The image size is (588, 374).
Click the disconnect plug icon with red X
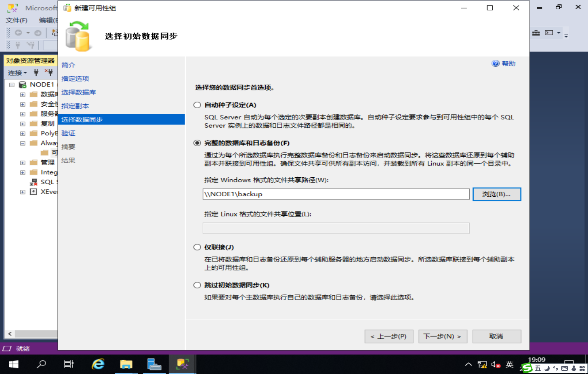49,73
